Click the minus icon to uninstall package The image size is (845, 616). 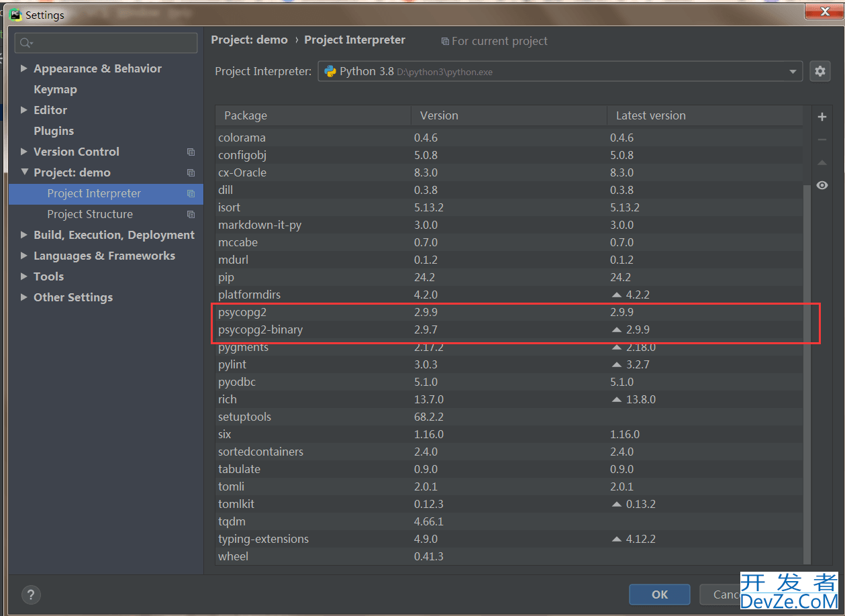click(x=822, y=140)
